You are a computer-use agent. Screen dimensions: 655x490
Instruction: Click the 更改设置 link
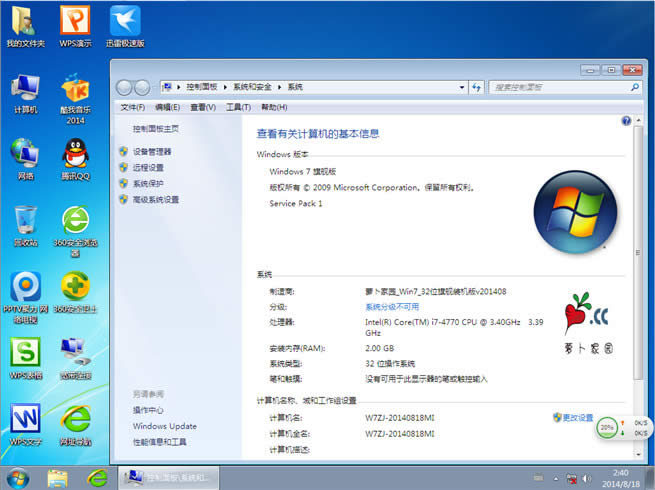(x=577, y=417)
